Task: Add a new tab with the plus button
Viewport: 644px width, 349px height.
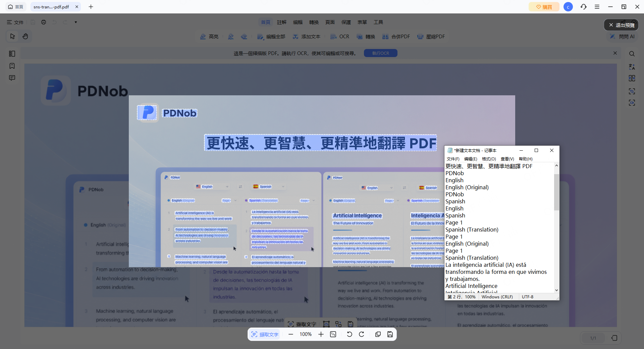Action: (91, 7)
